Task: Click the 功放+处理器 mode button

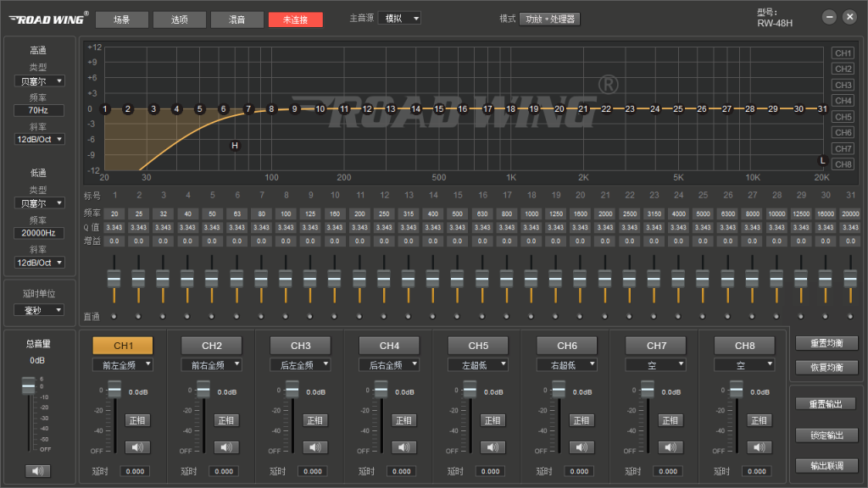Action: [x=549, y=19]
